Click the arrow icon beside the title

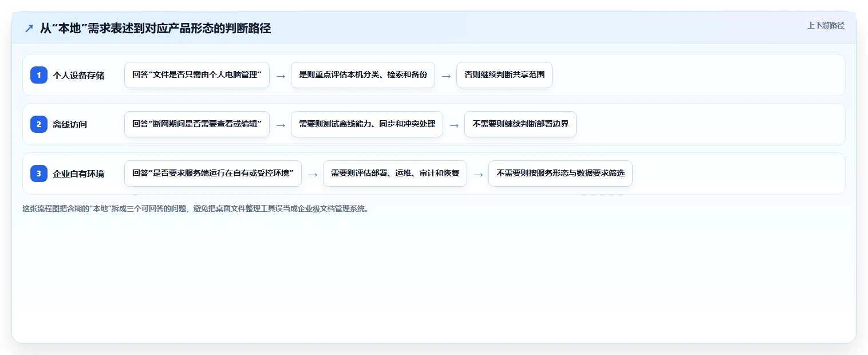[x=29, y=29]
